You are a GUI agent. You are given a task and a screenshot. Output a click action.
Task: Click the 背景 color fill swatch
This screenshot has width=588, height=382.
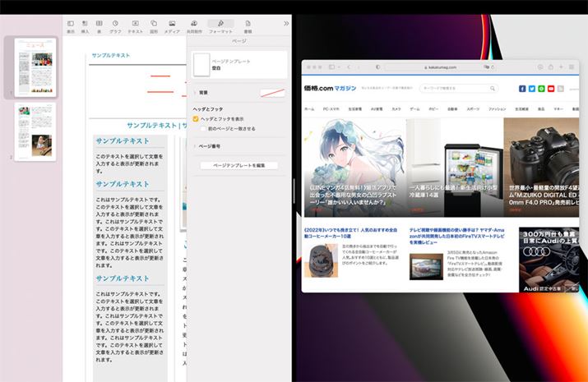click(271, 93)
